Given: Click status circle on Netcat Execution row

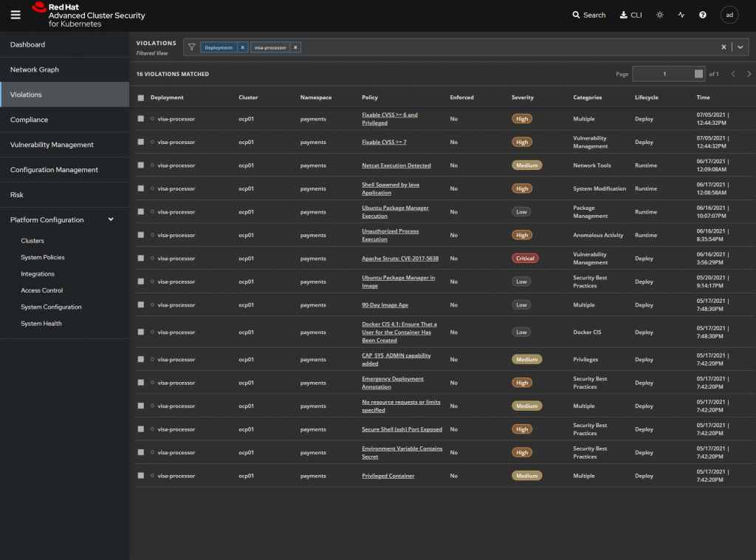Looking at the screenshot, I should pyautogui.click(x=152, y=165).
